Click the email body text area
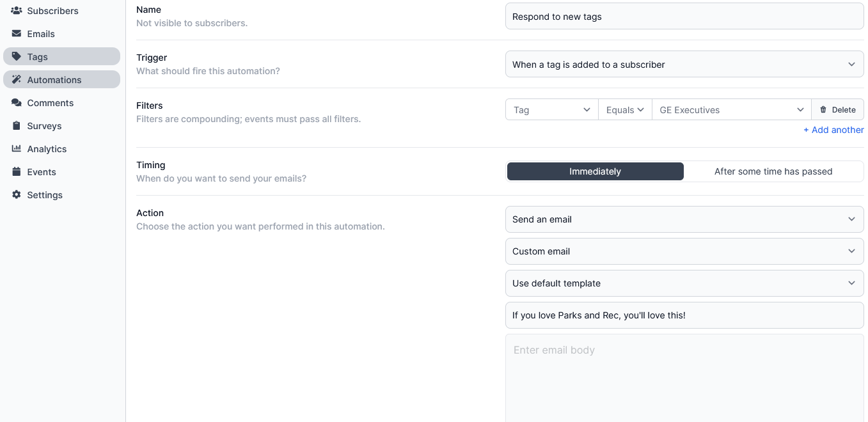Image resolution: width=868 pixels, height=422 pixels. click(684, 377)
